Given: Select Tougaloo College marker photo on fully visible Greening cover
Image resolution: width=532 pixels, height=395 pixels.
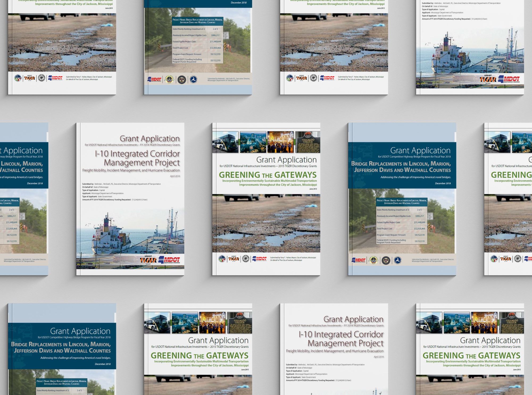Looking at the screenshot, I should point(308,142).
